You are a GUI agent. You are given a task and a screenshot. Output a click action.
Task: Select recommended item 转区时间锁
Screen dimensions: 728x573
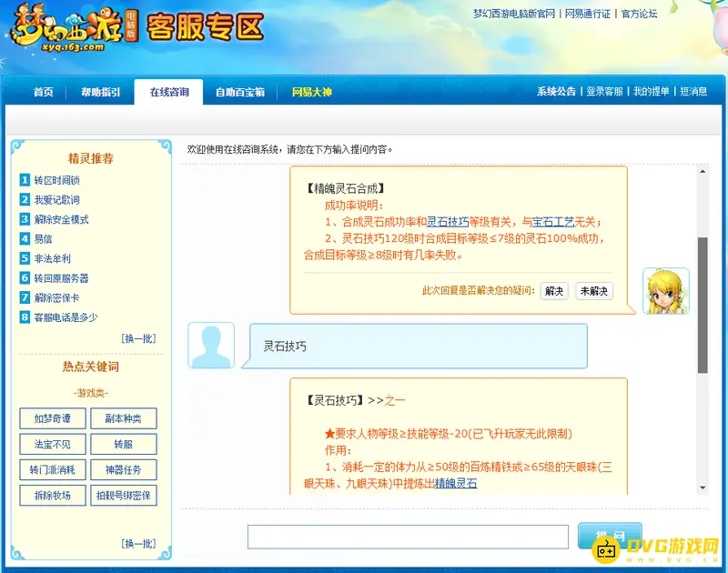[x=56, y=180]
